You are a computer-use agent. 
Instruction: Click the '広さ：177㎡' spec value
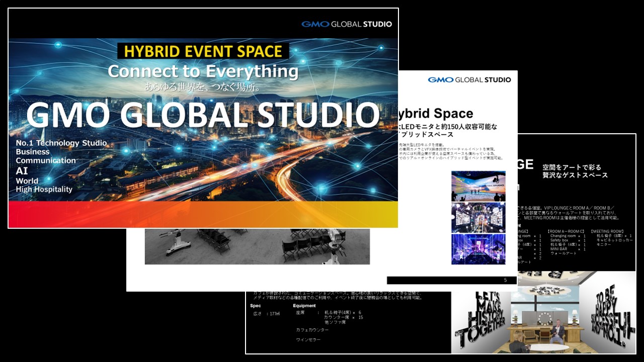(267, 314)
